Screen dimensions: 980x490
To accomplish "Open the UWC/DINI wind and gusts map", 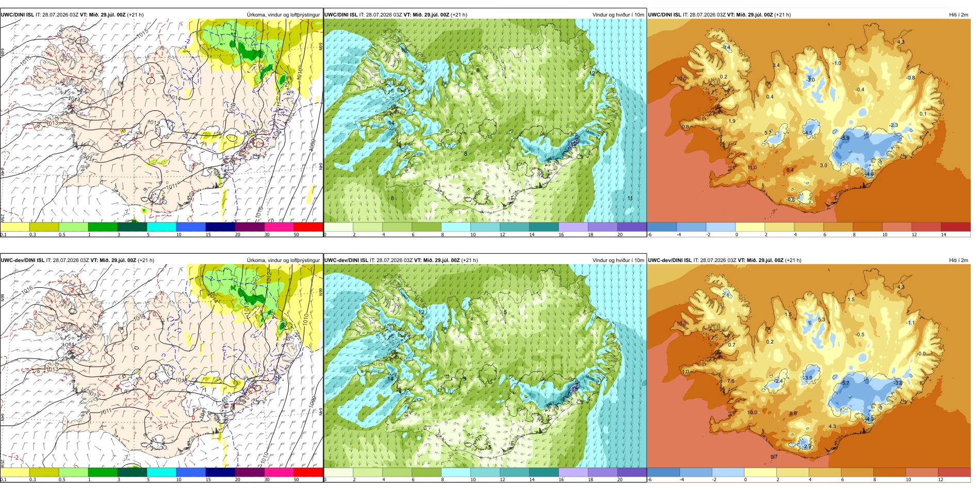I will [x=485, y=121].
